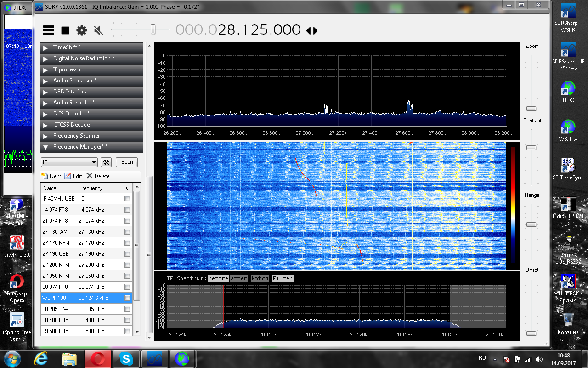Image resolution: width=588 pixels, height=368 pixels.
Task: Select the Filter option in IF Spectrum
Action: click(x=282, y=278)
